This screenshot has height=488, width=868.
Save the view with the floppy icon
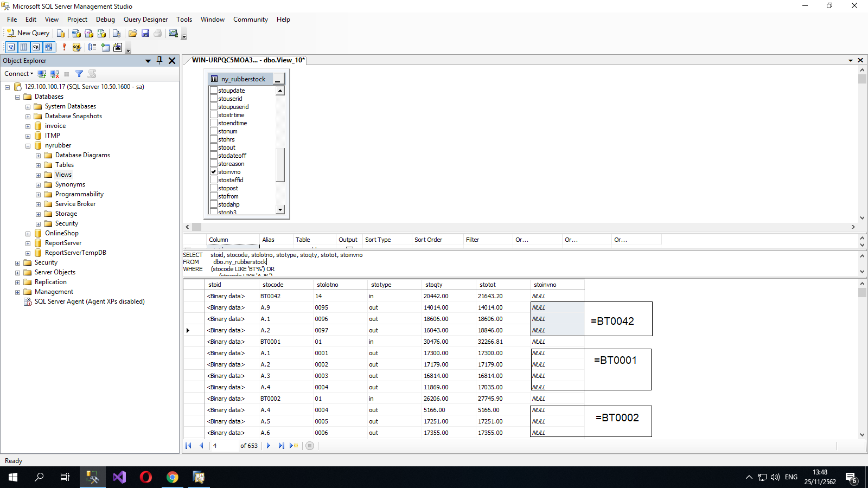pos(145,33)
